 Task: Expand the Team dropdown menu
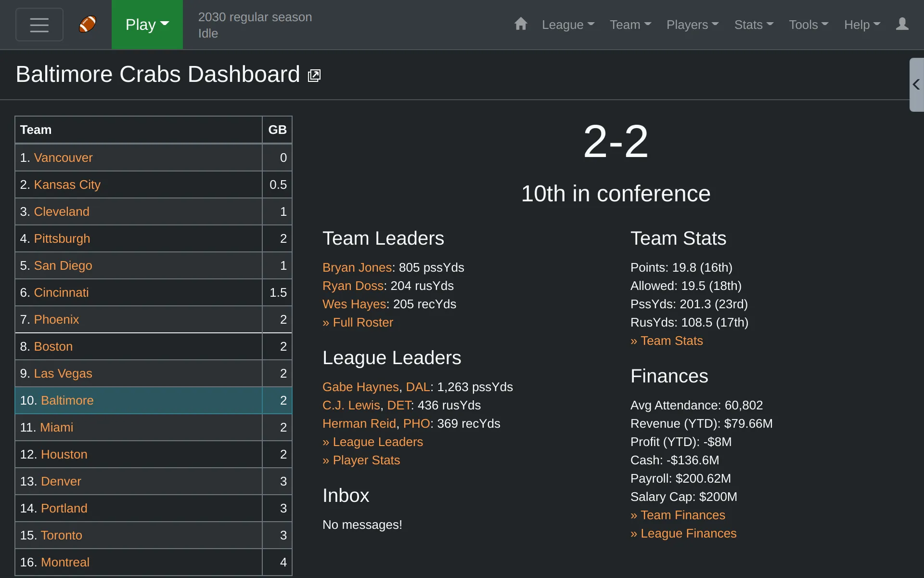[629, 25]
